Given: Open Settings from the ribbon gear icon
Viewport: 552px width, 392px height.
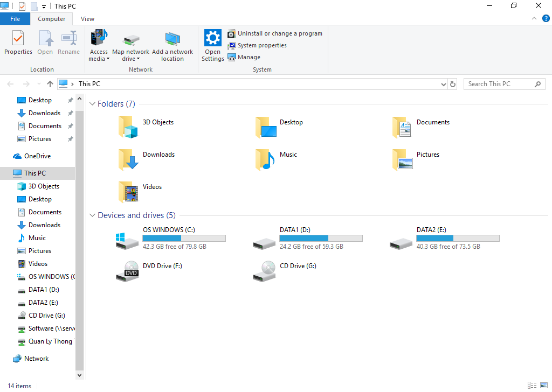Looking at the screenshot, I should tap(213, 39).
